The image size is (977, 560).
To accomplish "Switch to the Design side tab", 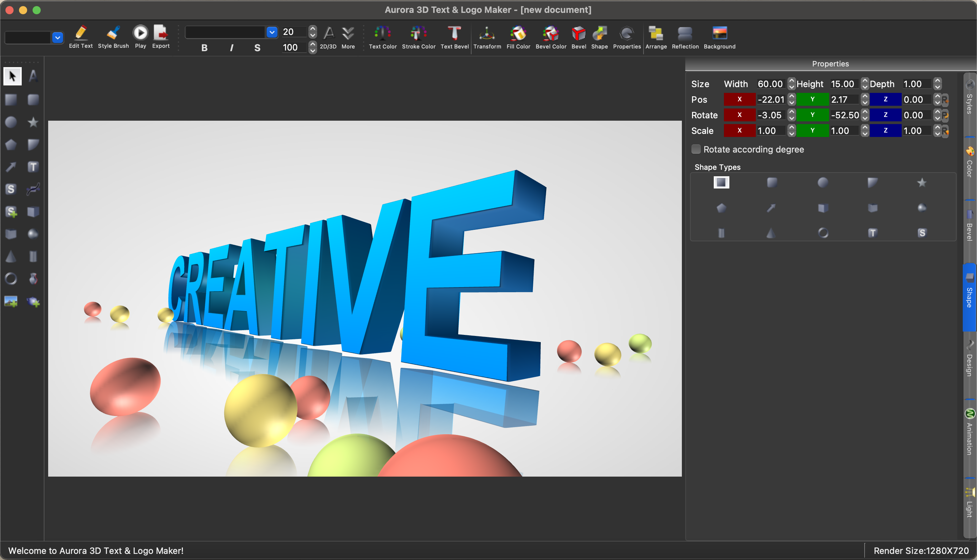I will pos(970,359).
